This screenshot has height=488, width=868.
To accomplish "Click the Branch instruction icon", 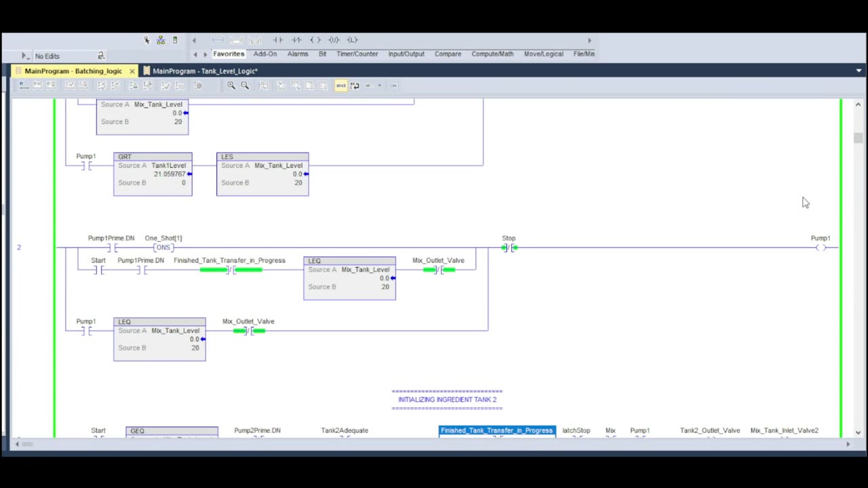I will coord(237,40).
